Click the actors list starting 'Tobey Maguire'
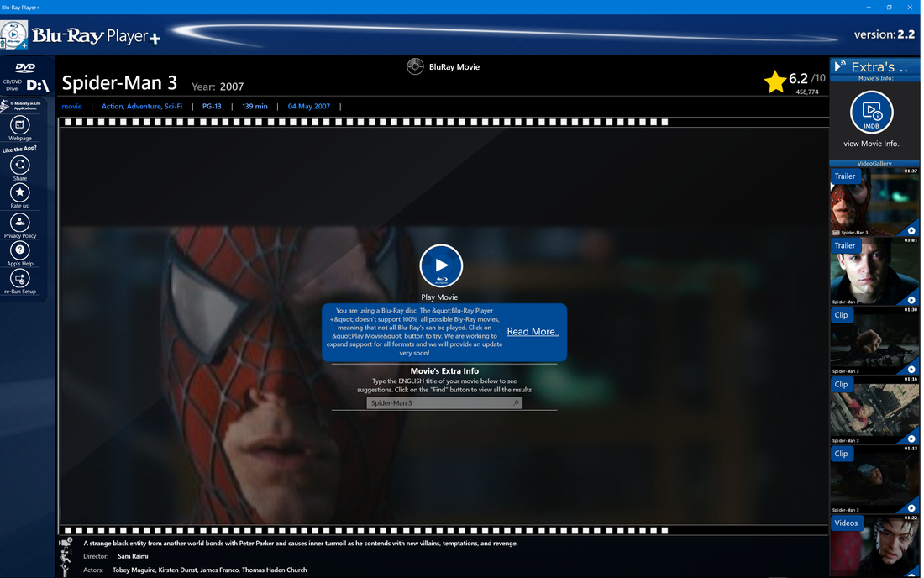 pyautogui.click(x=210, y=570)
